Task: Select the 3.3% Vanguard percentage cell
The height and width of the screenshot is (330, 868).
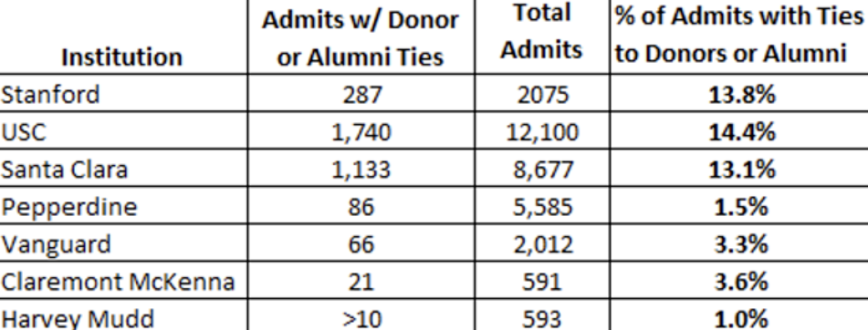Action: pyautogui.click(x=739, y=244)
